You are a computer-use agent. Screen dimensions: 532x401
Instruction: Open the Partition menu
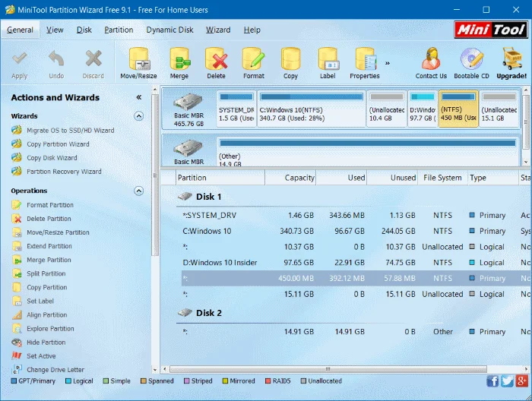coord(119,30)
